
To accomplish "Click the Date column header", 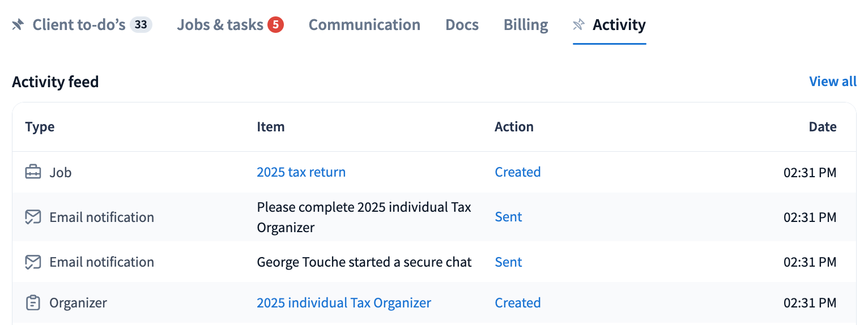I will (822, 127).
